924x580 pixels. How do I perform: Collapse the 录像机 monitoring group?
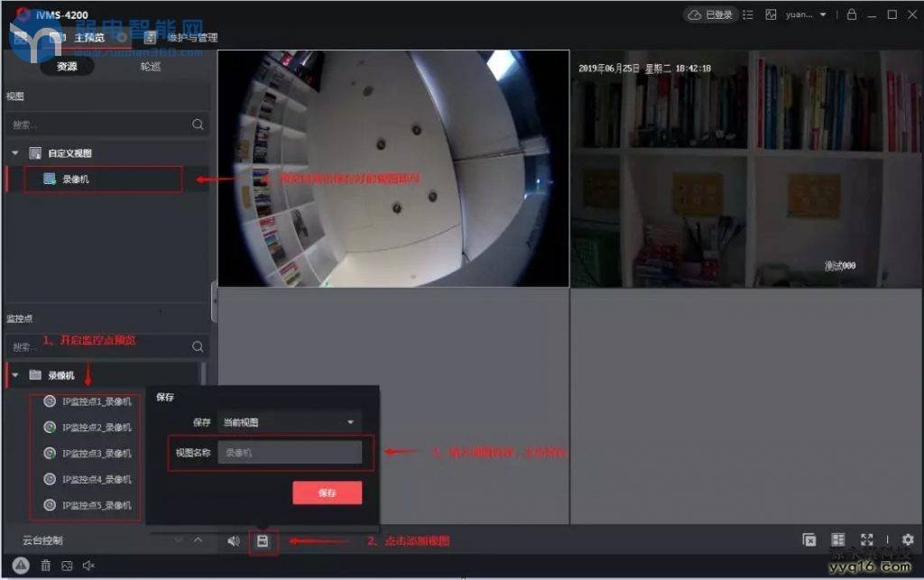tap(15, 375)
